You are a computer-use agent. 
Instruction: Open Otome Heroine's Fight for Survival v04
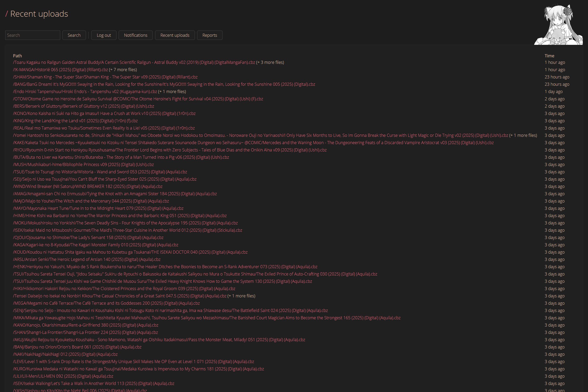coord(138,99)
